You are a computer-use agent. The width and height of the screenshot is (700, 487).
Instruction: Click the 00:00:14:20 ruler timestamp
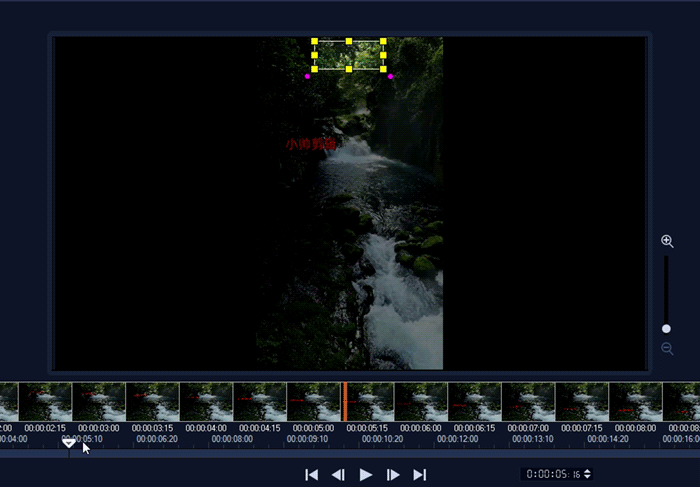pyautogui.click(x=608, y=439)
